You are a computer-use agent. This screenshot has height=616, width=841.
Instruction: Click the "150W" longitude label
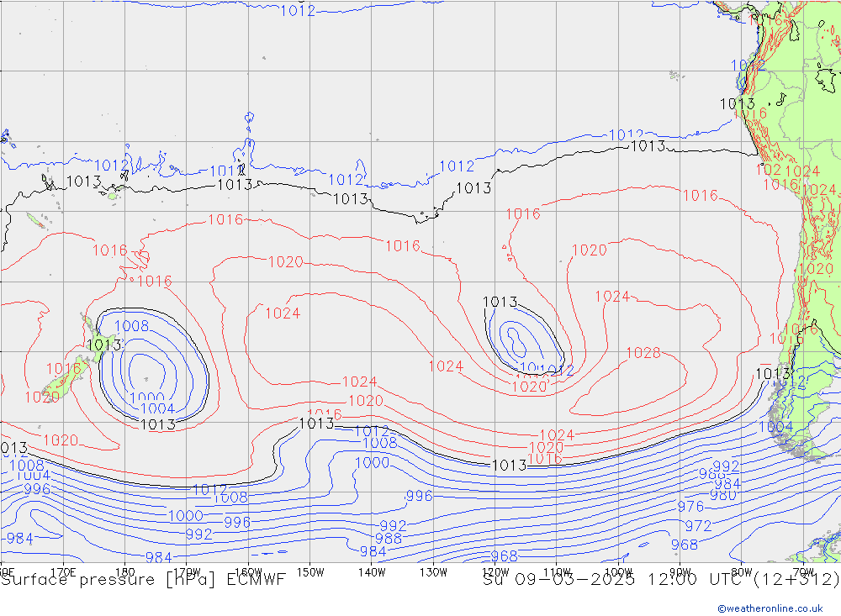click(x=310, y=572)
